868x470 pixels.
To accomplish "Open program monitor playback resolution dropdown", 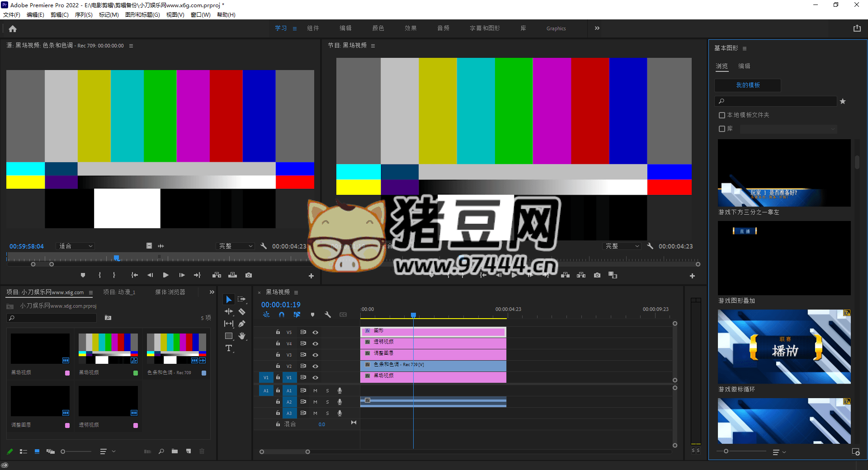I will (622, 246).
